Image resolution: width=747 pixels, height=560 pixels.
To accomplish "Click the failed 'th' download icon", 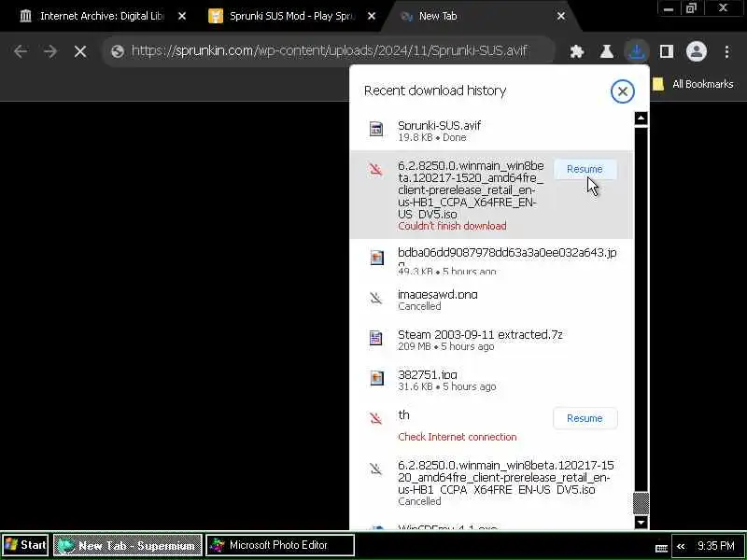I will (376, 418).
